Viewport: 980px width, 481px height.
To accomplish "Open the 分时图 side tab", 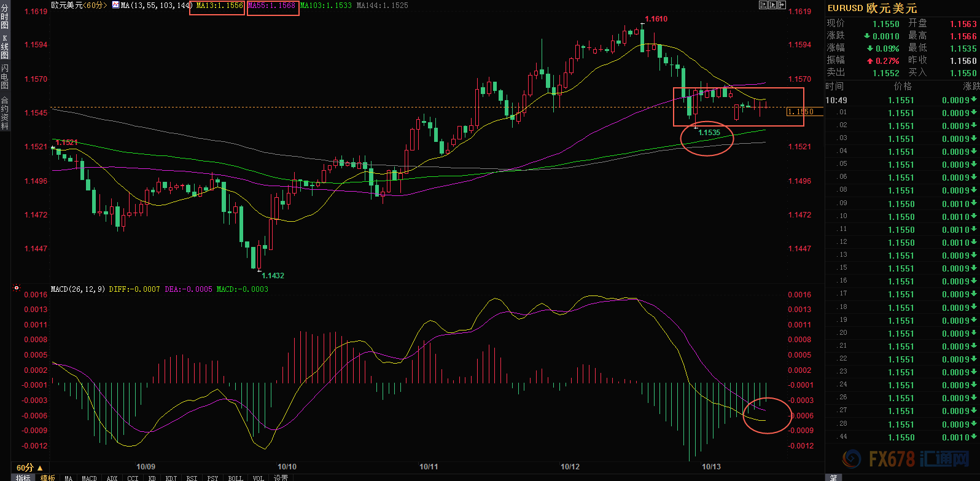I will pyautogui.click(x=5, y=17).
